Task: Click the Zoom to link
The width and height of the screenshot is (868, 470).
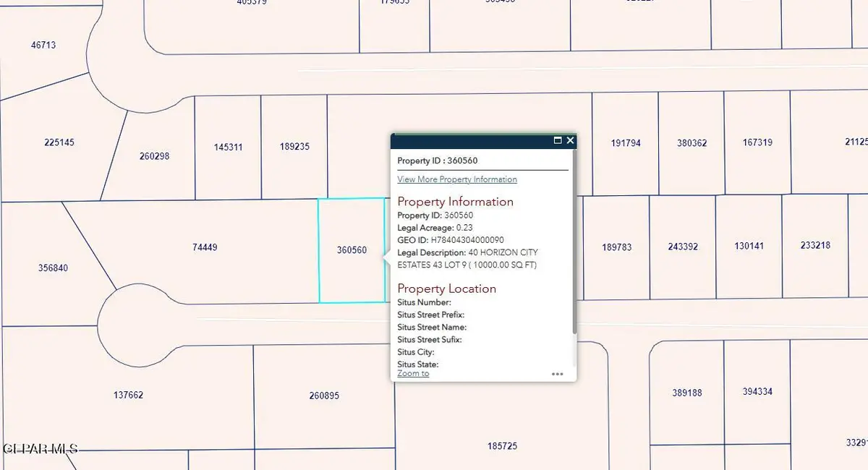Action: [412, 373]
